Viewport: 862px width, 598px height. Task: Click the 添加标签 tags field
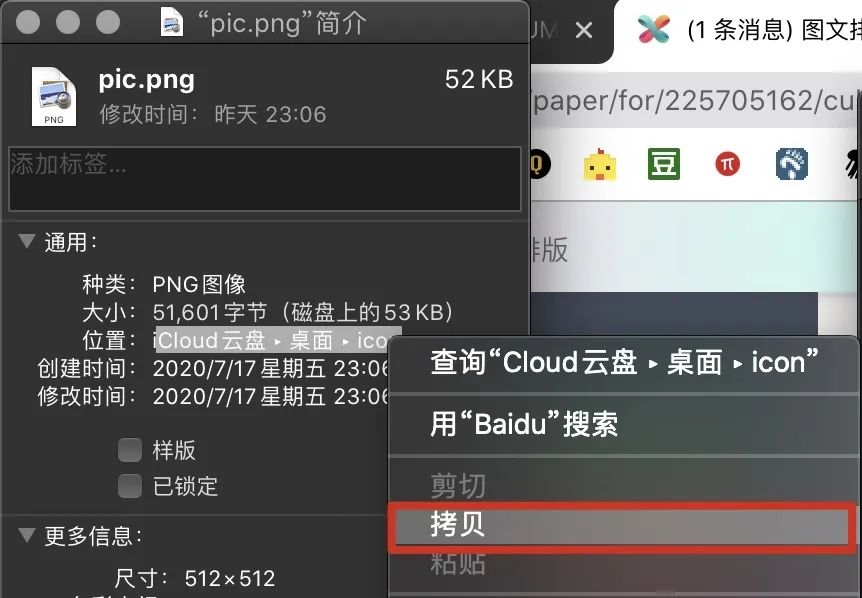(x=264, y=179)
